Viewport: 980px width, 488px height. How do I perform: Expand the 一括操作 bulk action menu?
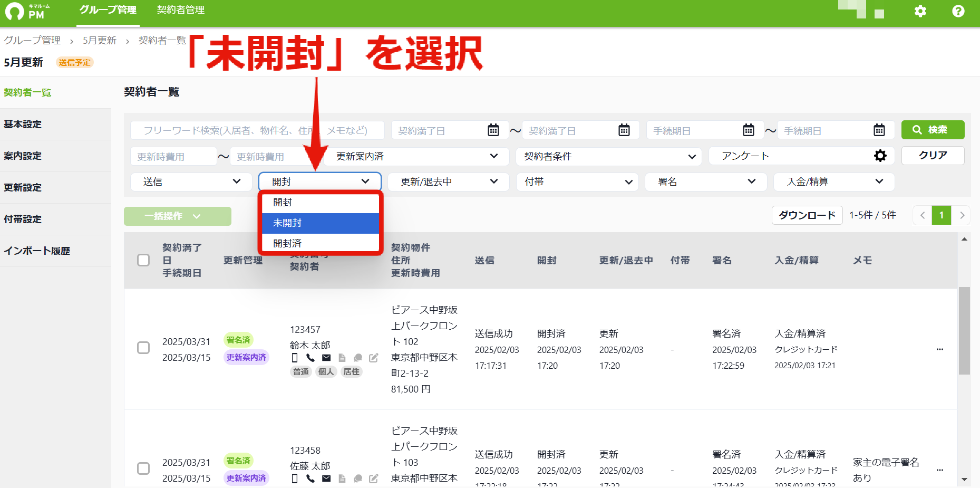(x=178, y=216)
